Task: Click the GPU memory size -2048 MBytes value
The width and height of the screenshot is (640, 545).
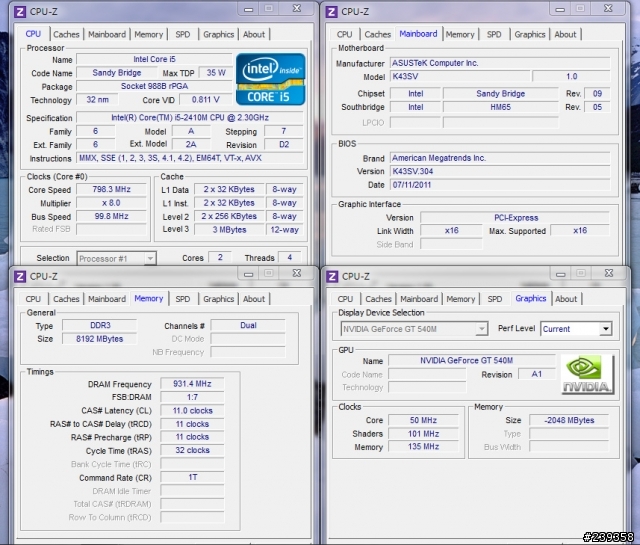Action: [569, 420]
